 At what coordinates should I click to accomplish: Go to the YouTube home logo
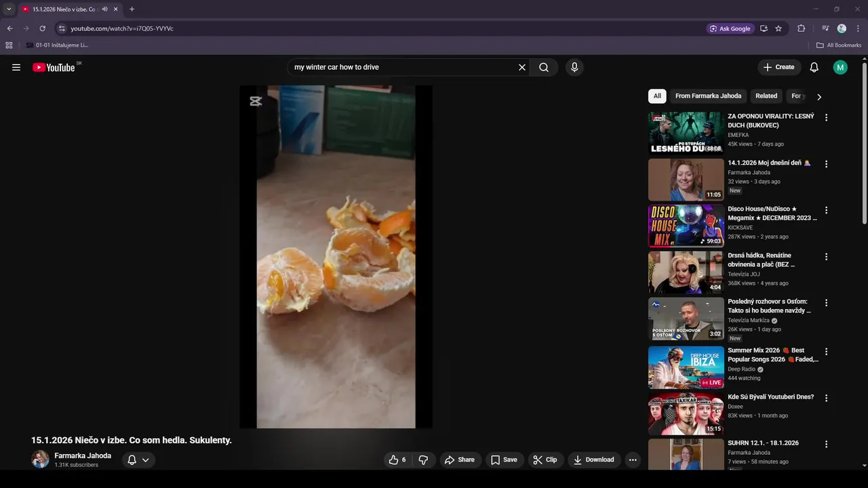coord(54,67)
